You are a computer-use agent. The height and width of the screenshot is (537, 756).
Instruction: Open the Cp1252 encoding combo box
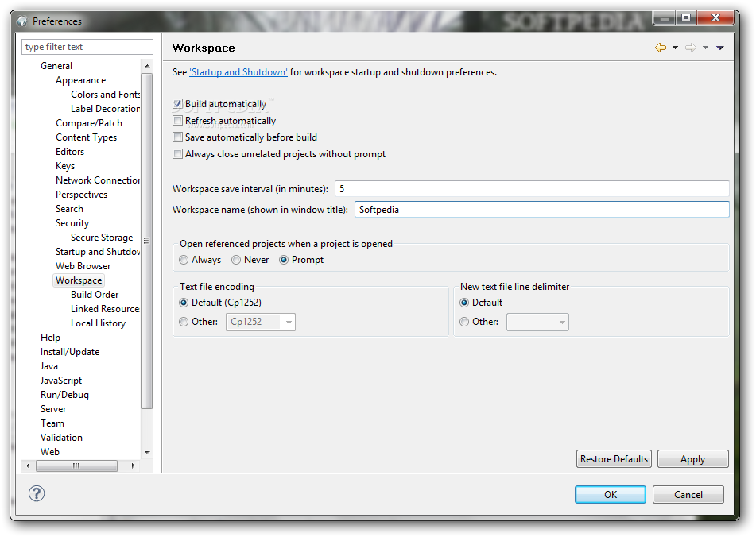click(261, 322)
